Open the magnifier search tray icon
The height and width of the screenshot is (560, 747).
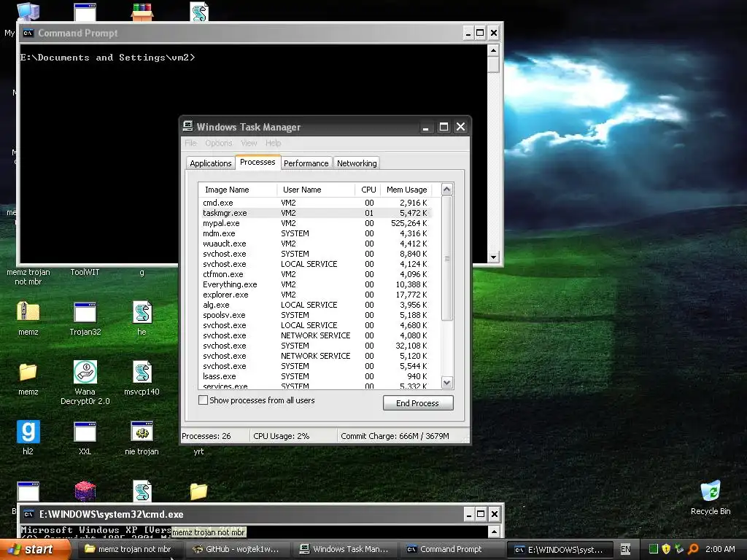tap(693, 549)
